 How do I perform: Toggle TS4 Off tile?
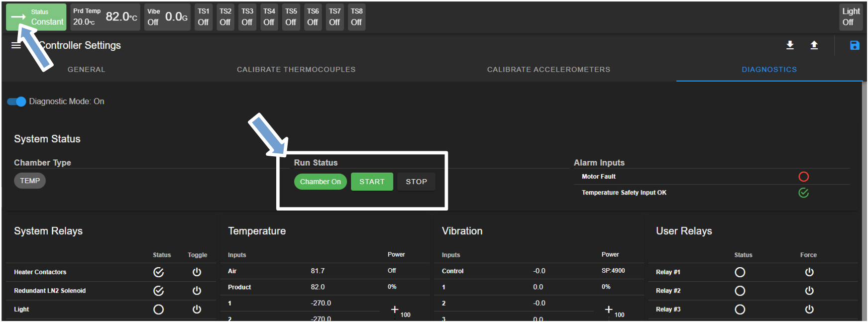[x=269, y=17]
